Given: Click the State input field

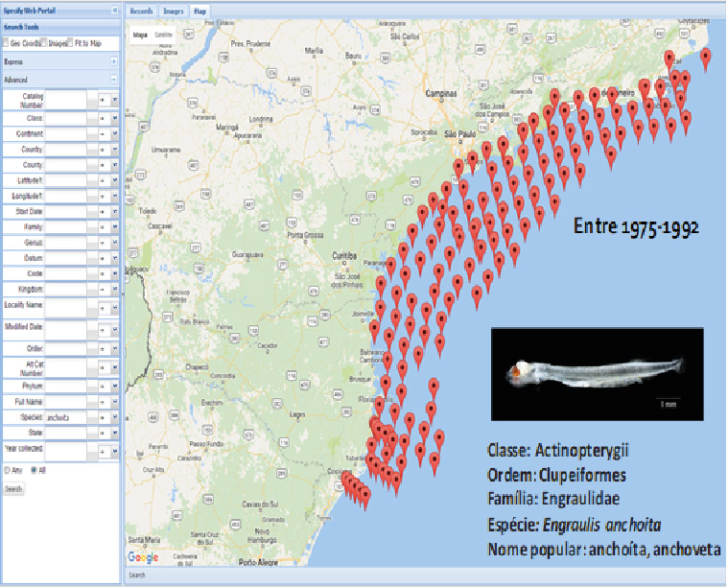Looking at the screenshot, I should point(66,433).
